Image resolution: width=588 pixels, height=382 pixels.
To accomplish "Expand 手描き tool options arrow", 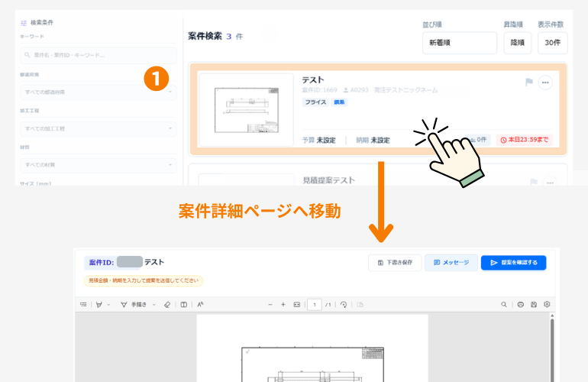I will point(153,305).
